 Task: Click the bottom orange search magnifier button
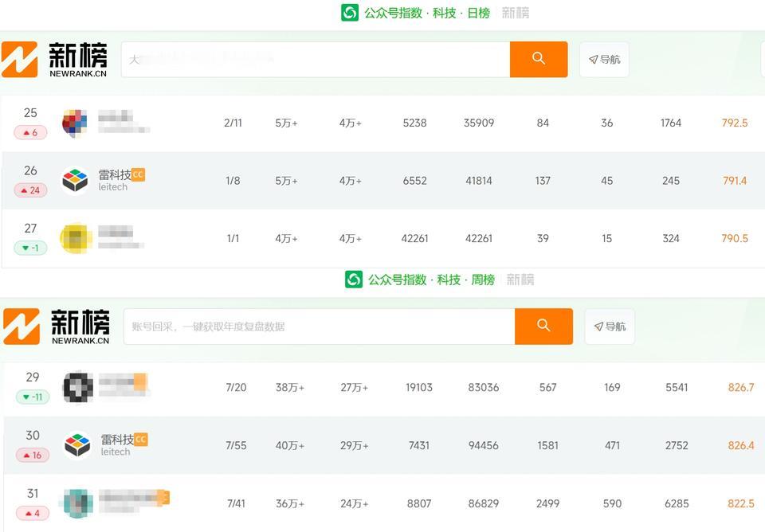point(543,326)
